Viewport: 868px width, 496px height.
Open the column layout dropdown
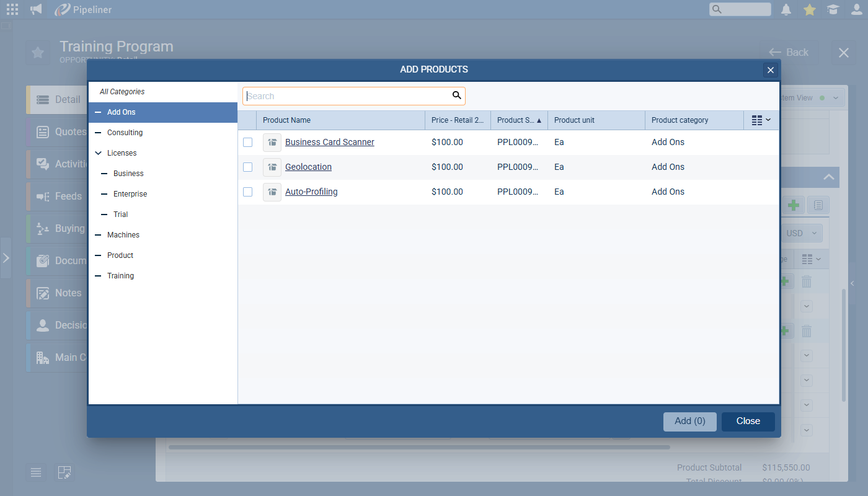(761, 120)
